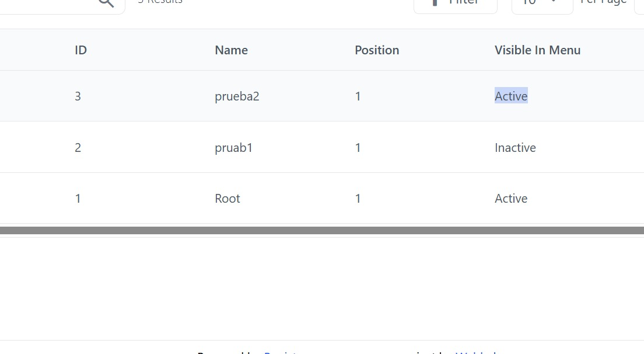Click ID 1 in the Root row
644x354 pixels.
[78, 199]
